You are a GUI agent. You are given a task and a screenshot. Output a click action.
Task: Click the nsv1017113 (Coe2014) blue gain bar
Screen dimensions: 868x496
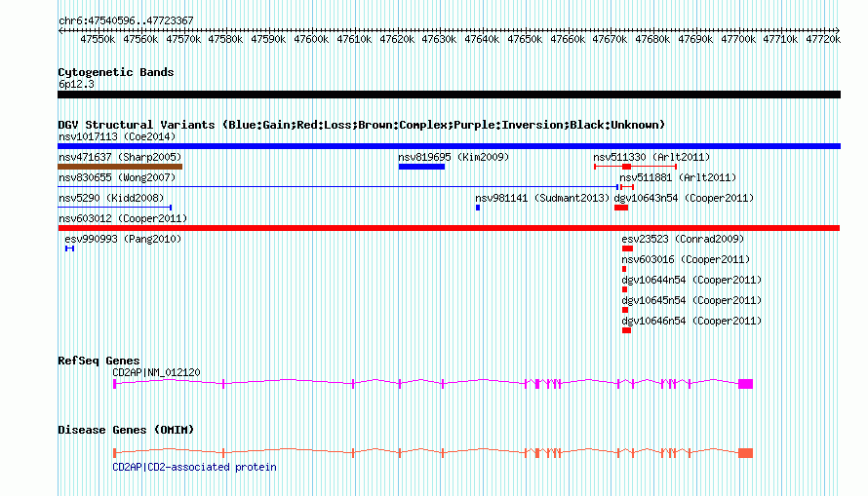[x=449, y=146]
